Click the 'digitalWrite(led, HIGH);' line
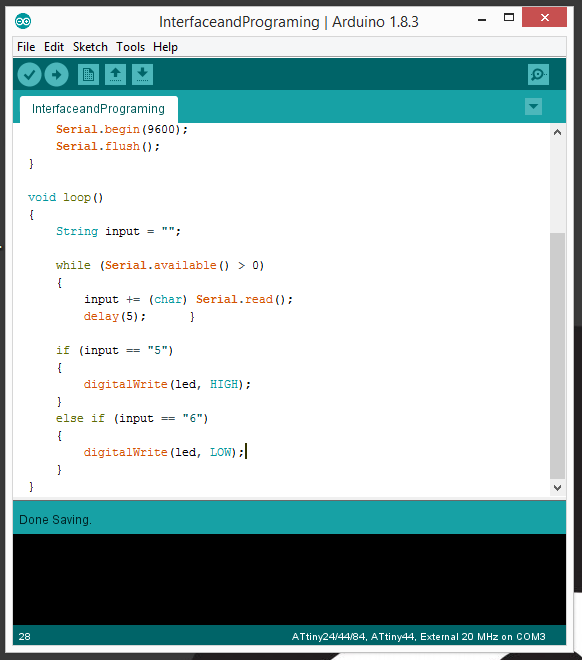This screenshot has width=582, height=660. 167,384
